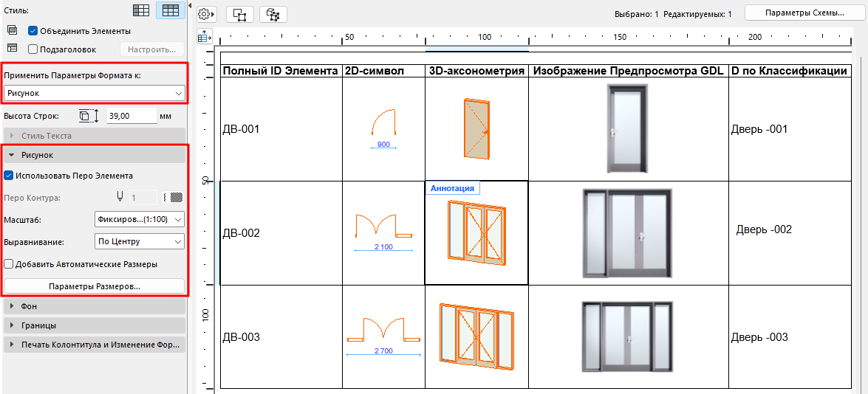Expand the Границы section
Screen dimensions: 868x394
(94, 325)
